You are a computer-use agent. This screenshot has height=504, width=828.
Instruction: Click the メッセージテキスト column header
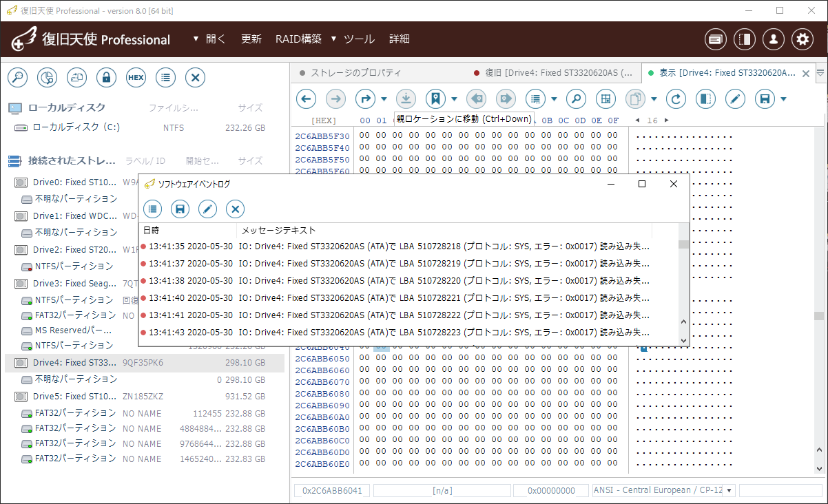pyautogui.click(x=444, y=231)
